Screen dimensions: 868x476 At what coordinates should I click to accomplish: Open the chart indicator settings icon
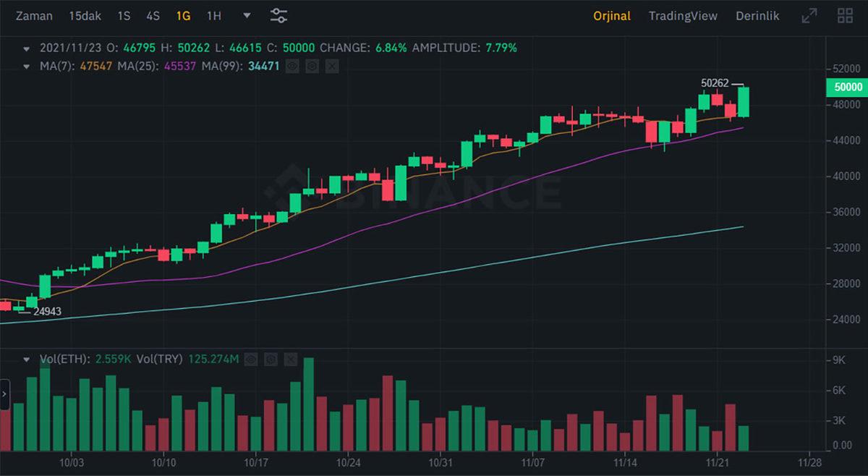click(x=278, y=15)
